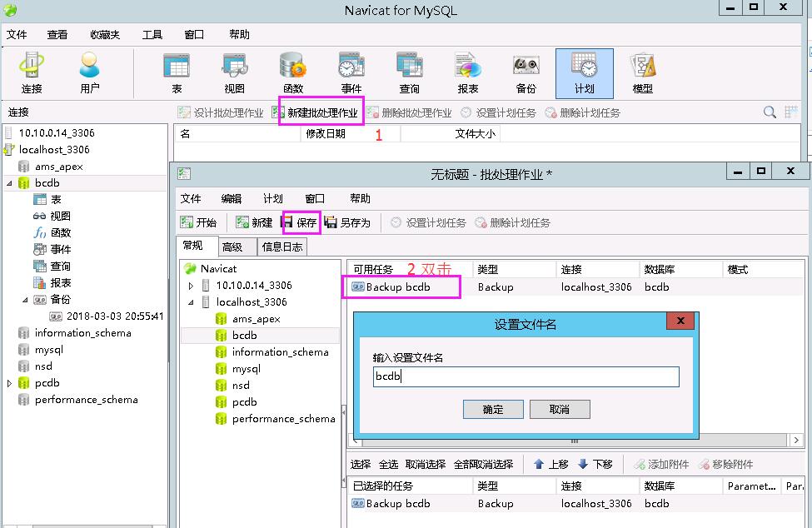This screenshot has height=528, width=812.
Task: Open the 用户 (User) icon
Action: click(90, 73)
